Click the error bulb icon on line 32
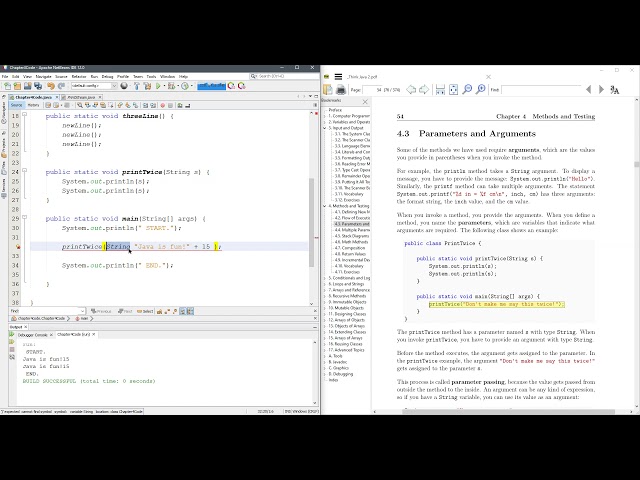Image resolution: width=640 pixels, height=480 pixels. [18, 247]
